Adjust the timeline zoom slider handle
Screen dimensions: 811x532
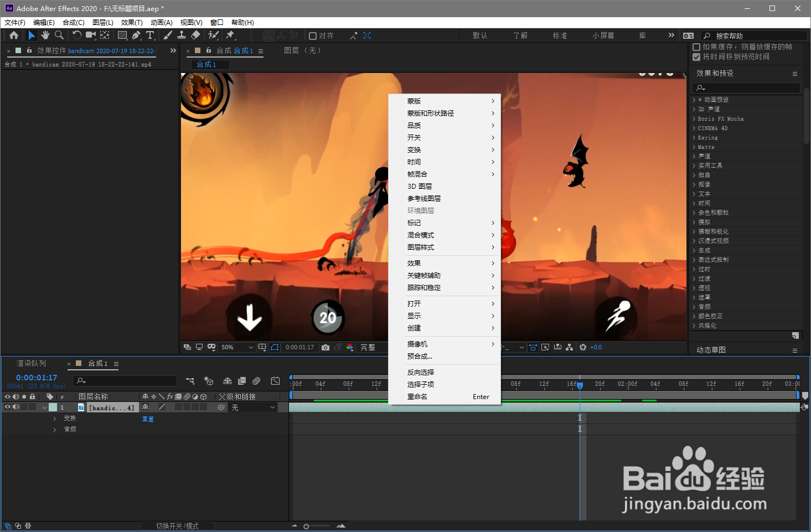(x=306, y=526)
